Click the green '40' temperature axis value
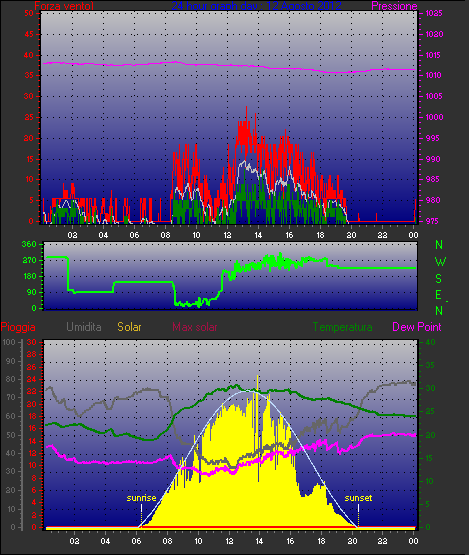This screenshot has width=469, height=555. [430, 342]
